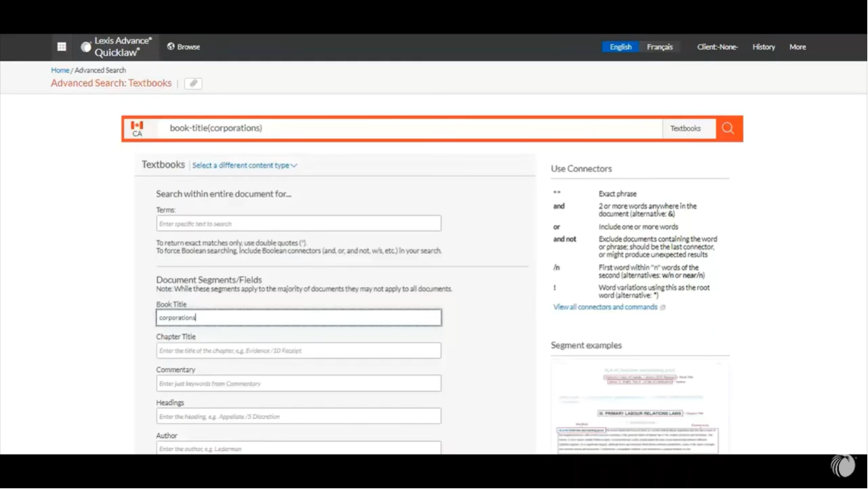
Task: Open the Textbooks filter in search bar
Action: pyautogui.click(x=686, y=128)
